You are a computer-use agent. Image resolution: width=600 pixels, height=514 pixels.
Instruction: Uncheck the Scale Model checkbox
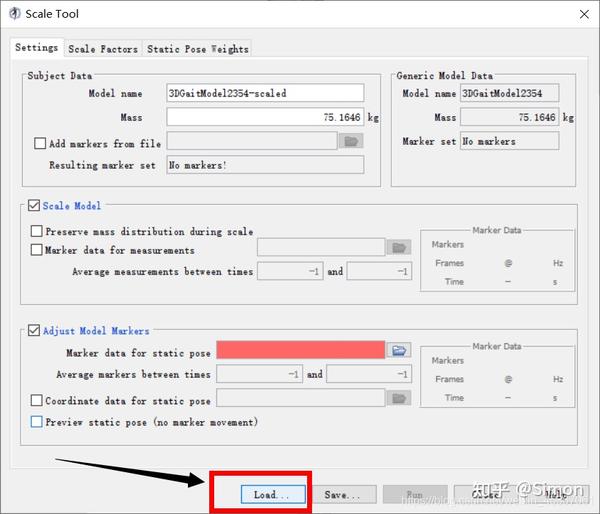34,205
